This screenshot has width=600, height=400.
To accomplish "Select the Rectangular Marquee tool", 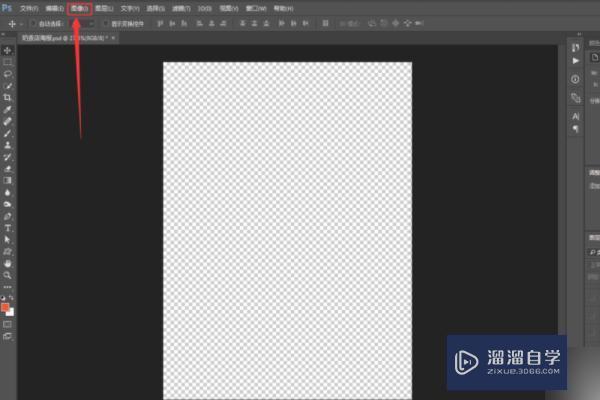I will point(7,62).
